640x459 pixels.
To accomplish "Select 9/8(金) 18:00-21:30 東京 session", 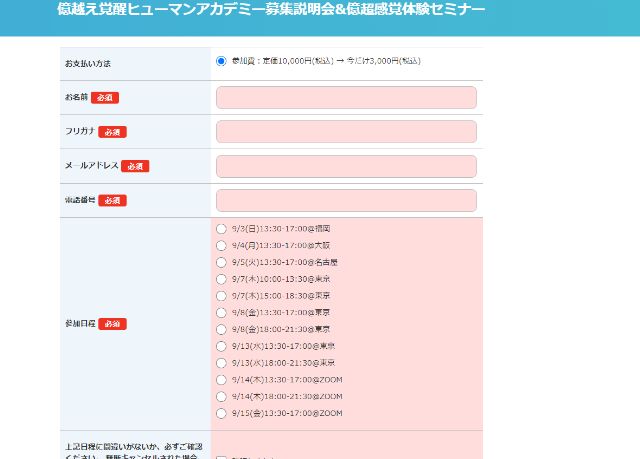I will 221,329.
